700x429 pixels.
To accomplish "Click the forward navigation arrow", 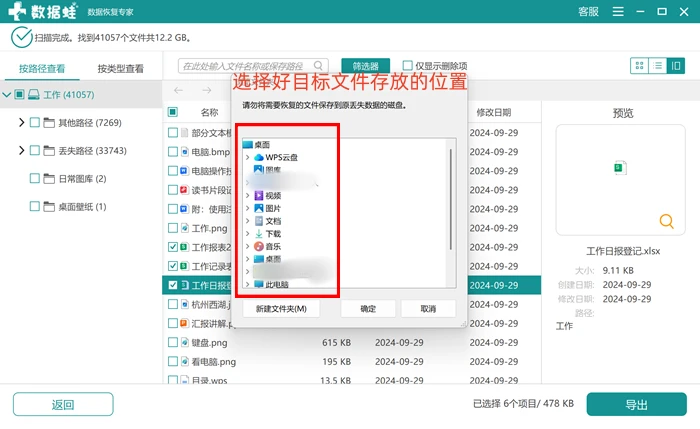I will click(x=206, y=90).
